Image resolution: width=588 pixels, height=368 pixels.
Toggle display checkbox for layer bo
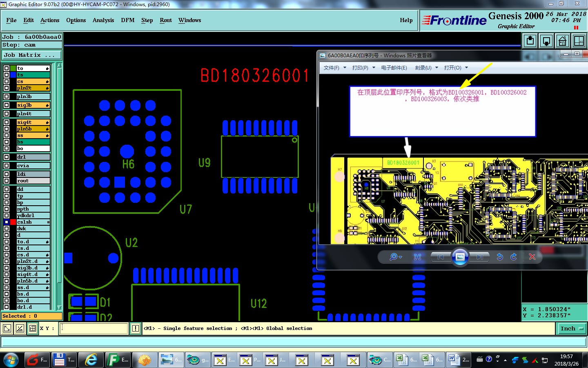pos(6,148)
